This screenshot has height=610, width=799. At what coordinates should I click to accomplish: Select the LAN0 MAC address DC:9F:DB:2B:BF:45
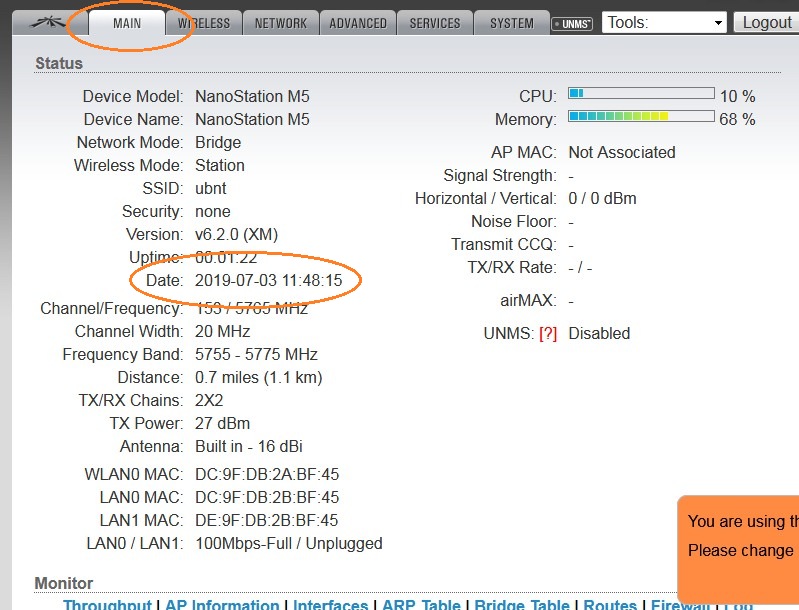coord(267,497)
